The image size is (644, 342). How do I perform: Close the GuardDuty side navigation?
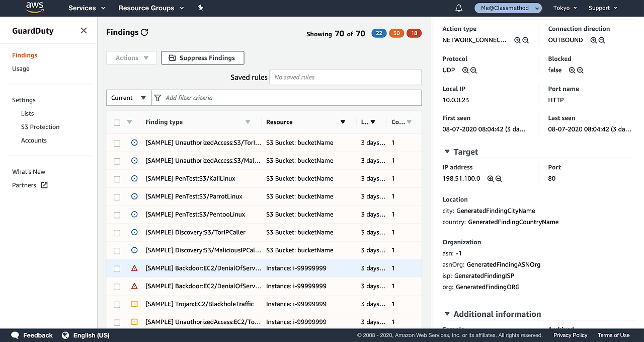click(x=84, y=31)
